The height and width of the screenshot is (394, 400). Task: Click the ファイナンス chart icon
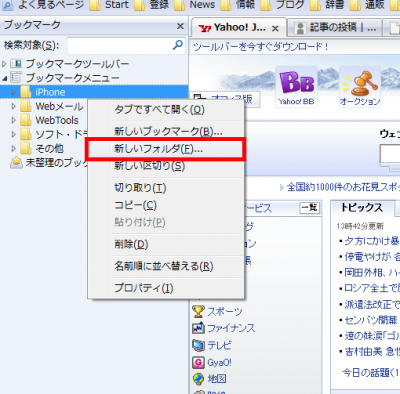(198, 328)
